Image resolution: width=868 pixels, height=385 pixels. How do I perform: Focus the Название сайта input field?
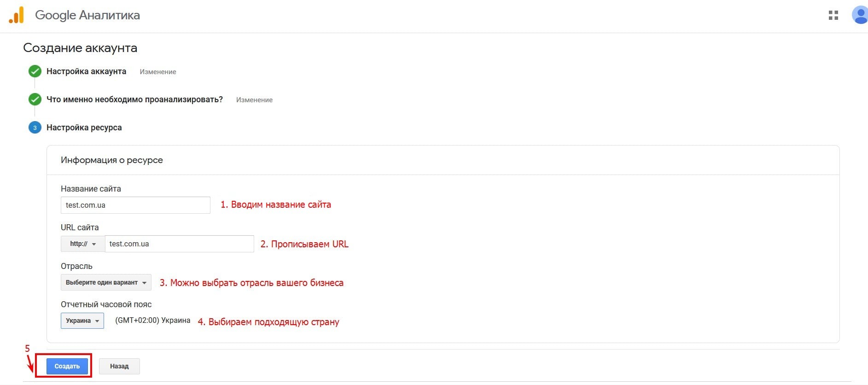coord(135,205)
